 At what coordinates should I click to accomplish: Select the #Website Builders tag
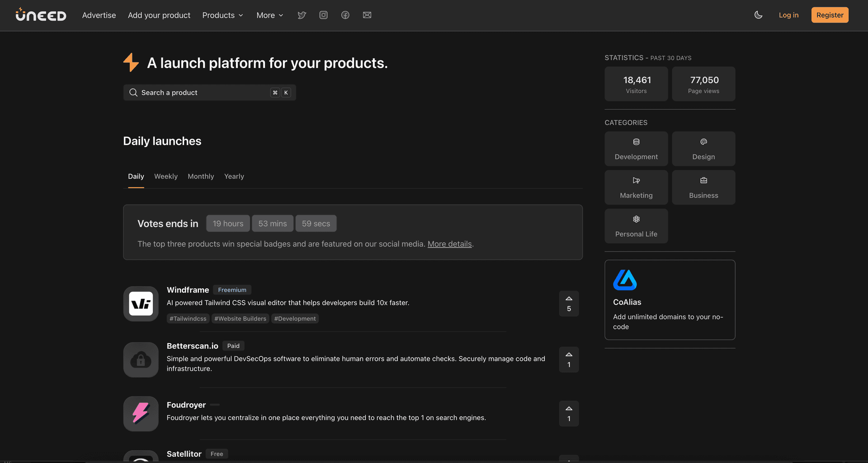tap(240, 319)
